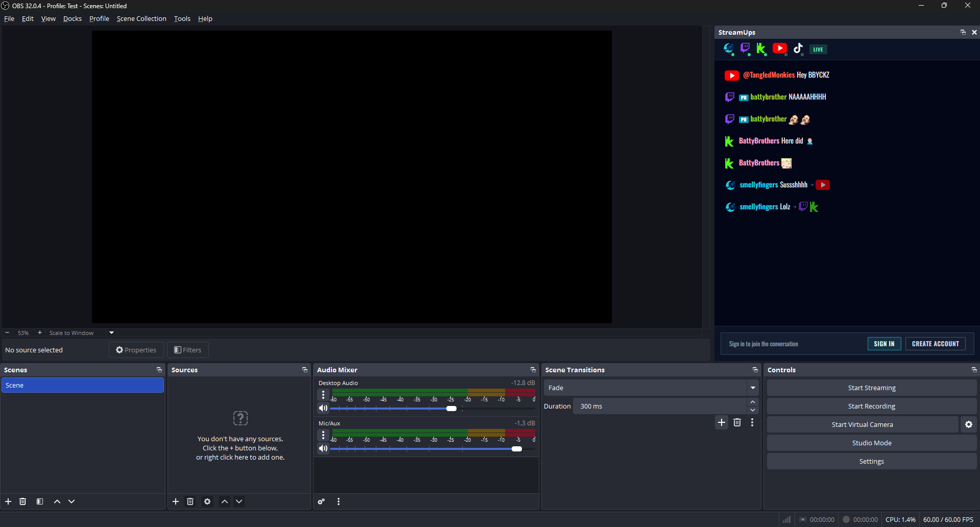Zoom in the preview with the plus icon
980x527 pixels.
(40, 332)
